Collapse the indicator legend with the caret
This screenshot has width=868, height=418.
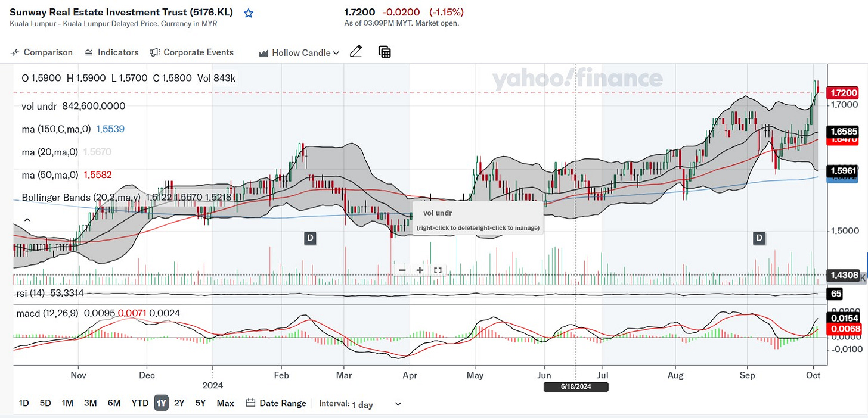point(26,220)
